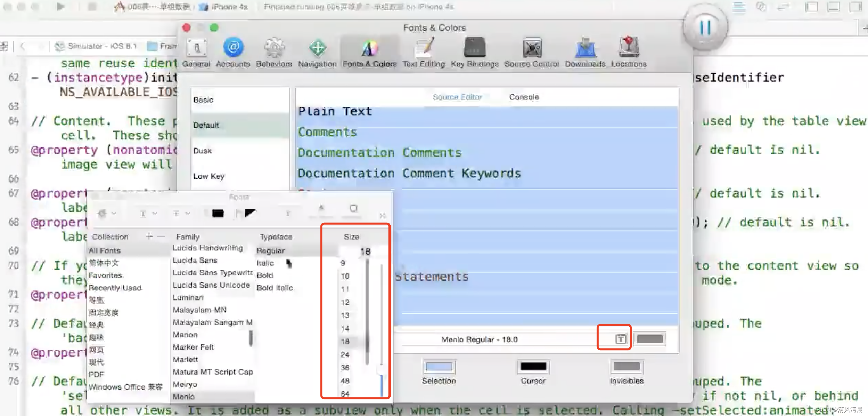
Task: Open the 006 scheme in the Xcode toolbar
Action: [x=152, y=7]
